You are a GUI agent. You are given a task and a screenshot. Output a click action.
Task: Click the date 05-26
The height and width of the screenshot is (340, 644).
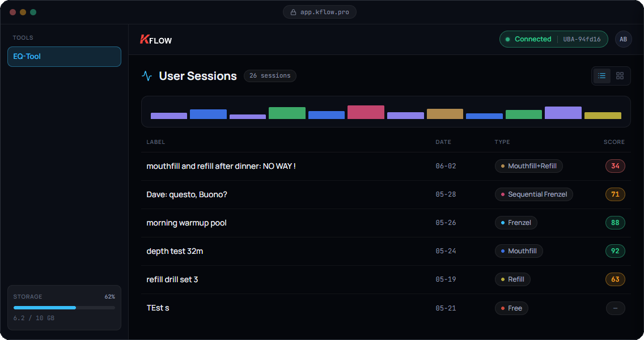pos(446,223)
